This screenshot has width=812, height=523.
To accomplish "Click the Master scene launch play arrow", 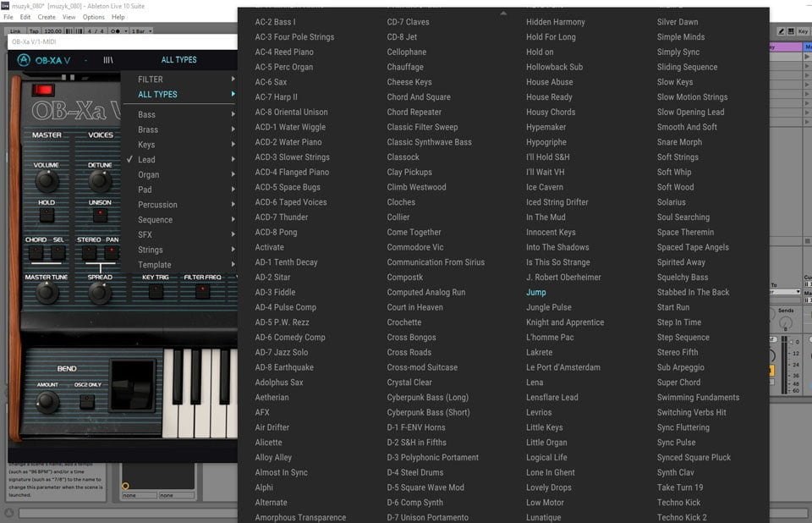I will 806,57.
